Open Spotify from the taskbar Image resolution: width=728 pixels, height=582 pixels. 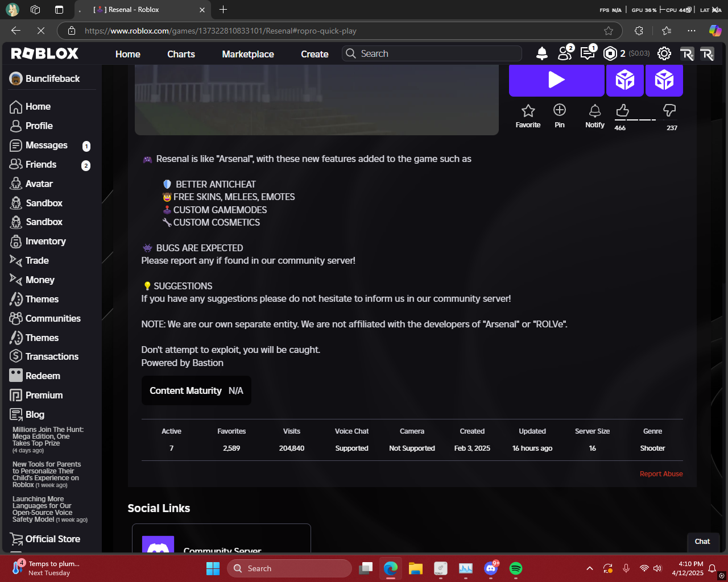[x=516, y=568]
